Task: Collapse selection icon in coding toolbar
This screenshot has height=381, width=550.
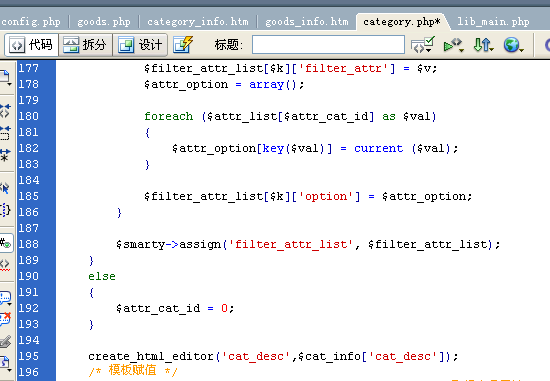Action: pos(6,133)
